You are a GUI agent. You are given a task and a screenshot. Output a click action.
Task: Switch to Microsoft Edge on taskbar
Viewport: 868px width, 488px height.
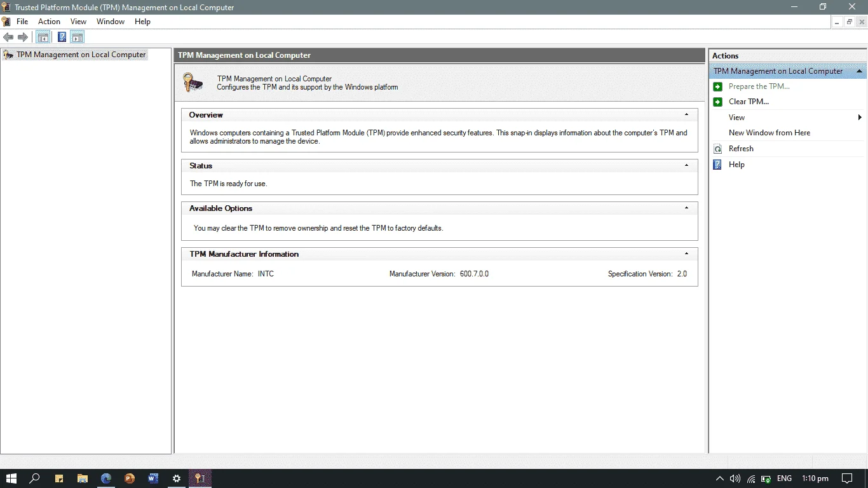pyautogui.click(x=106, y=478)
